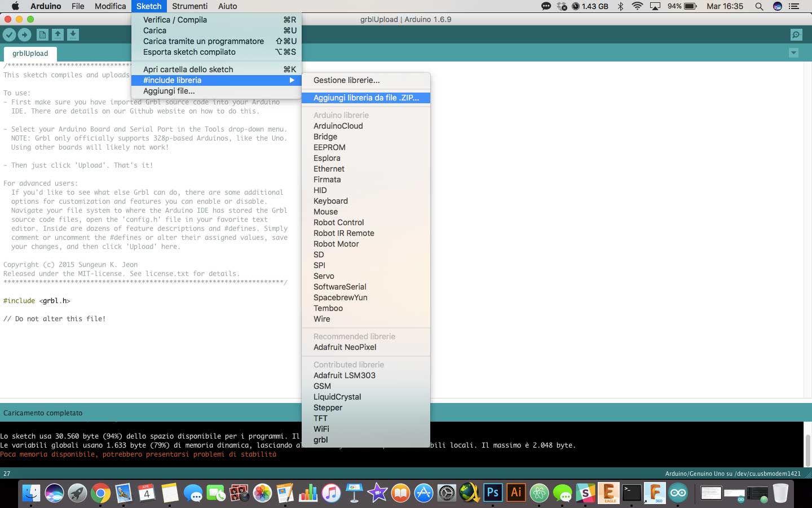Include the SoftwareSerial library
Viewport: 812px width, 508px height.
[x=366, y=287]
